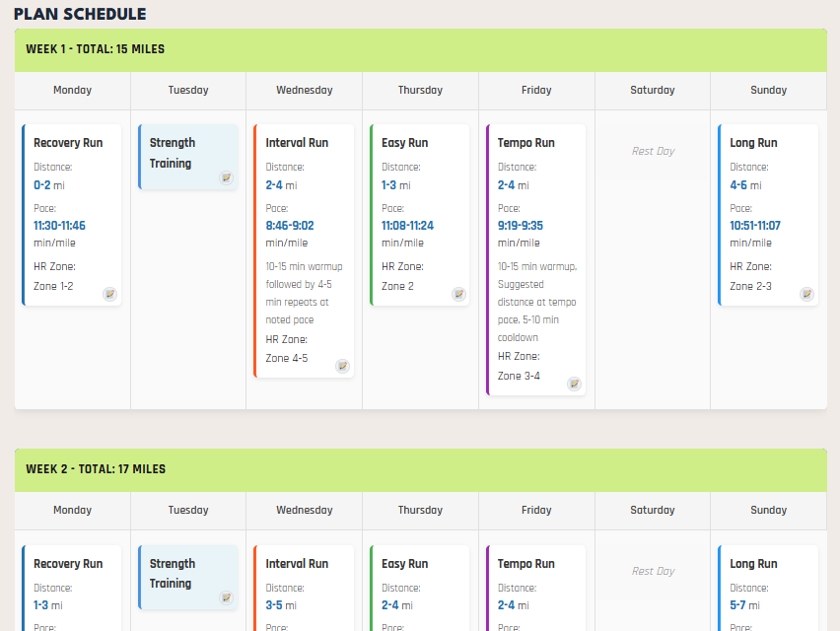Click Week 1 Friday column header
Screen dimensions: 840x631
(x=536, y=90)
